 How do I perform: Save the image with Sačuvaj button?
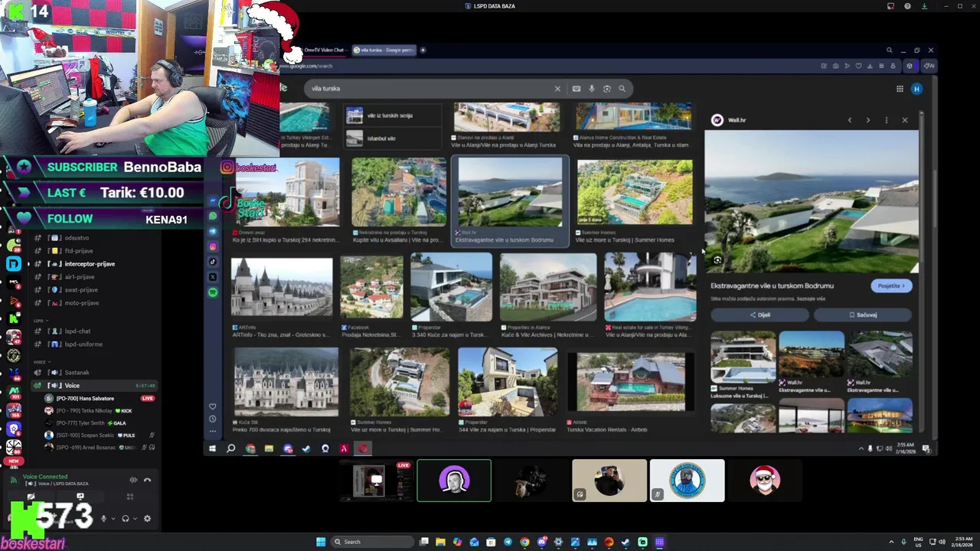863,315
